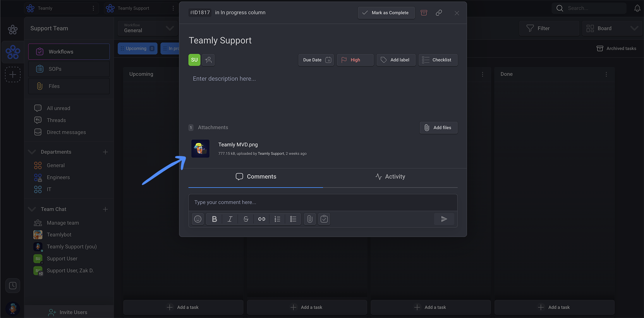Open Threads in the sidebar
Viewport: 644px width, 318px height.
(56, 120)
